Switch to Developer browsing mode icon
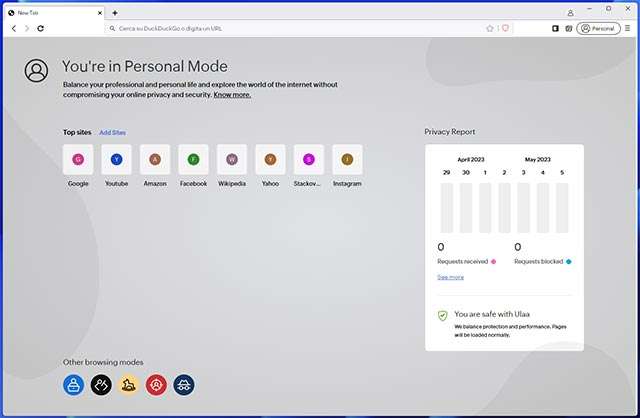Image resolution: width=640 pixels, height=418 pixels. click(101, 385)
